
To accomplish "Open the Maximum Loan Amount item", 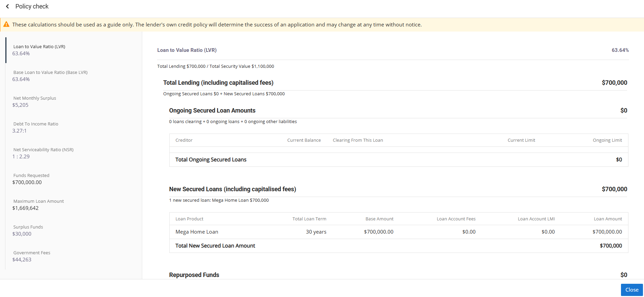I will (38, 204).
